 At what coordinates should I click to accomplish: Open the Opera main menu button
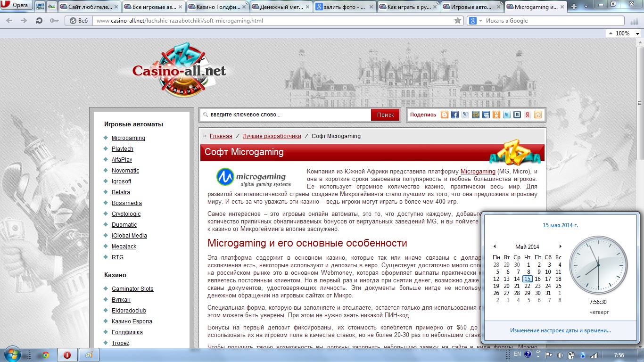coord(17,6)
